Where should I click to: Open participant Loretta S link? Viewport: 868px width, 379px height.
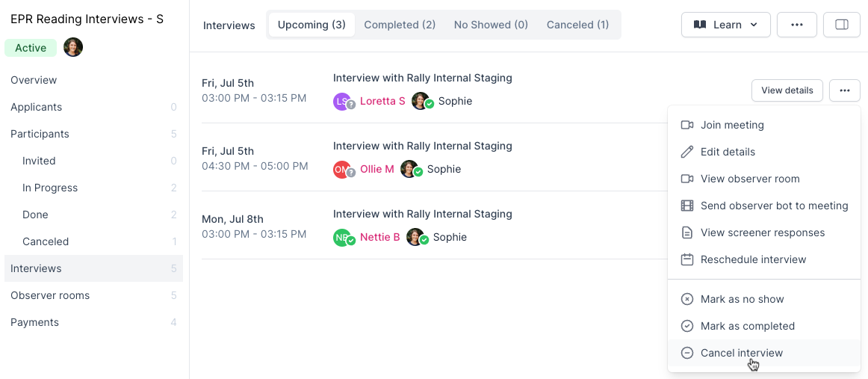coord(382,101)
